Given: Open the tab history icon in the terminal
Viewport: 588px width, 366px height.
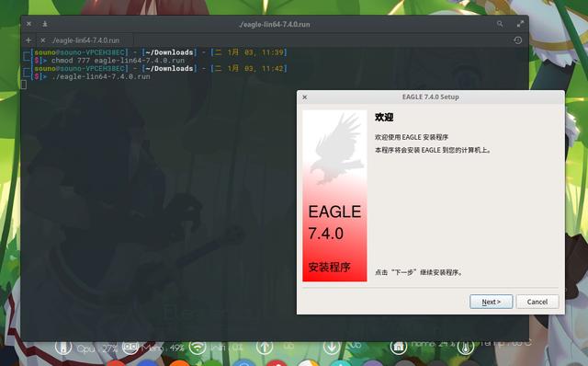Looking at the screenshot, I should pyautogui.click(x=517, y=40).
